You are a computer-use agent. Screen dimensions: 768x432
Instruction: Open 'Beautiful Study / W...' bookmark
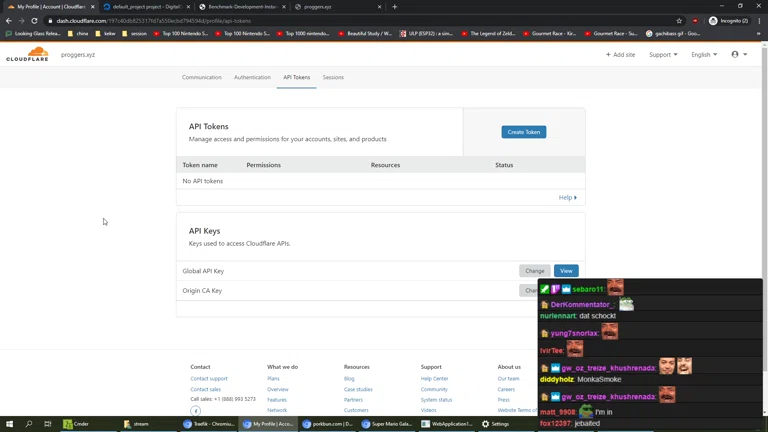tap(365, 33)
